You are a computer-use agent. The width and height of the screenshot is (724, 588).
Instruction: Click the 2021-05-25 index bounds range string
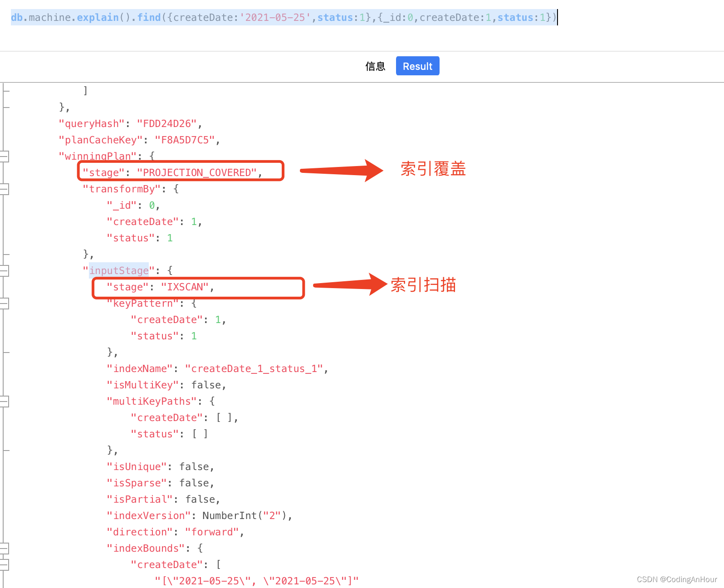257,581
